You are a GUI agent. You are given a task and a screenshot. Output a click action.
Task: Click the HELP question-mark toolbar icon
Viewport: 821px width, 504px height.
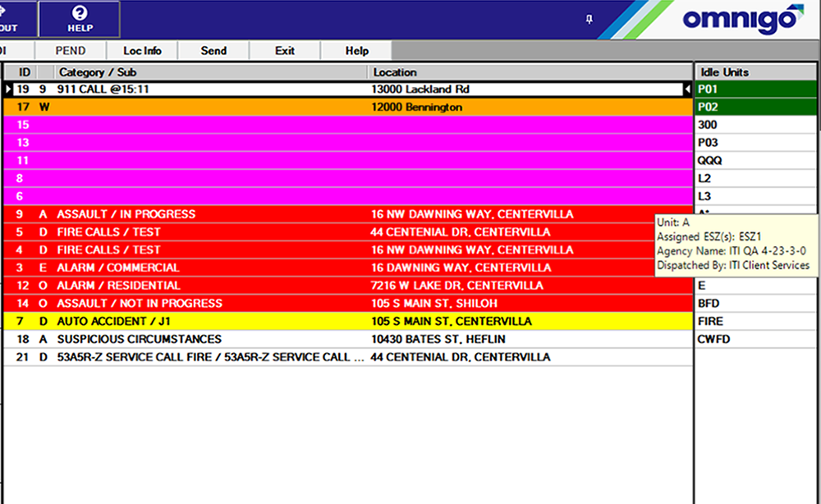pyautogui.click(x=79, y=18)
